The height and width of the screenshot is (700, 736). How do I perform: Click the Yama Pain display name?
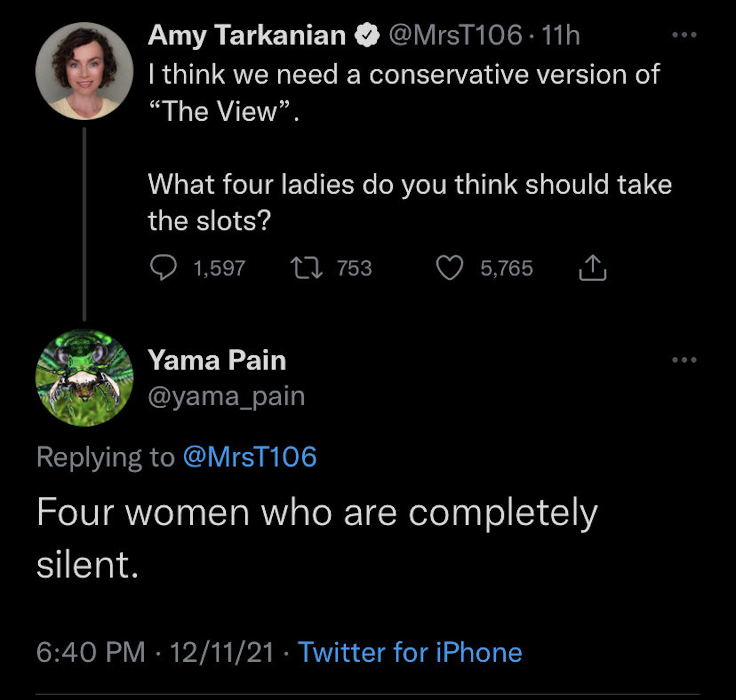pyautogui.click(x=217, y=360)
